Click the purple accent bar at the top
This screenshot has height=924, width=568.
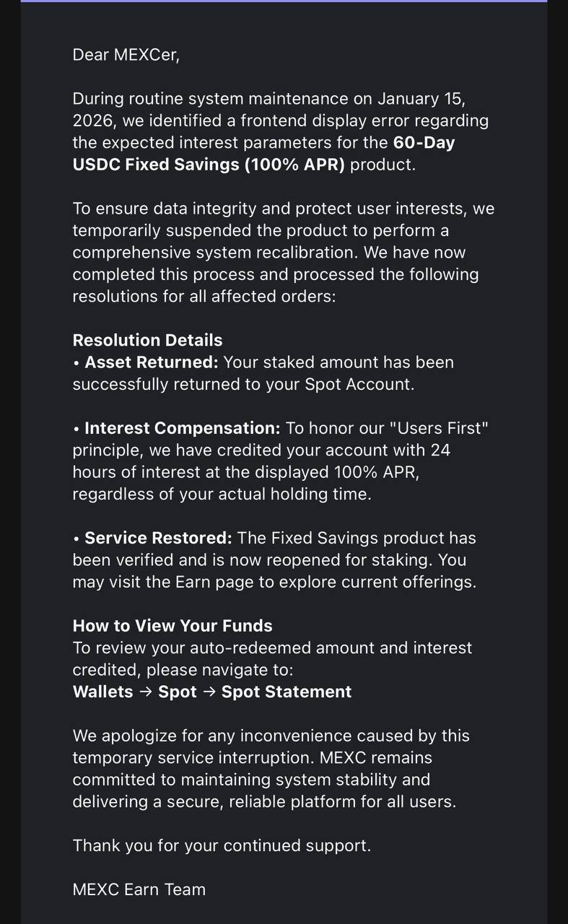click(284, 1)
